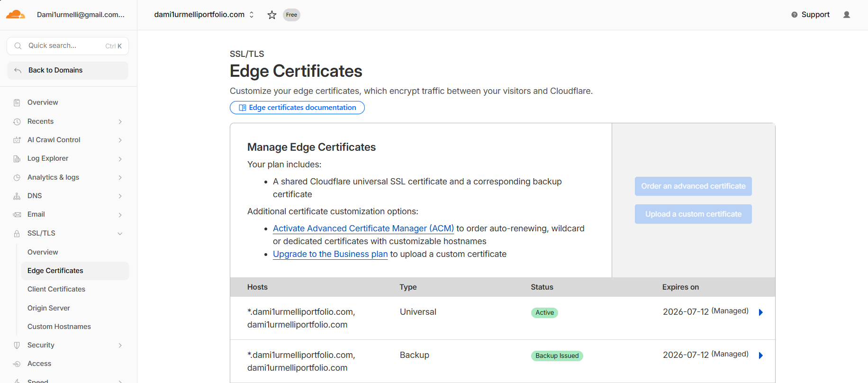This screenshot has width=868, height=383.
Task: Follow Activate Advanced Certificate Manager (ACM) link
Action: click(363, 228)
